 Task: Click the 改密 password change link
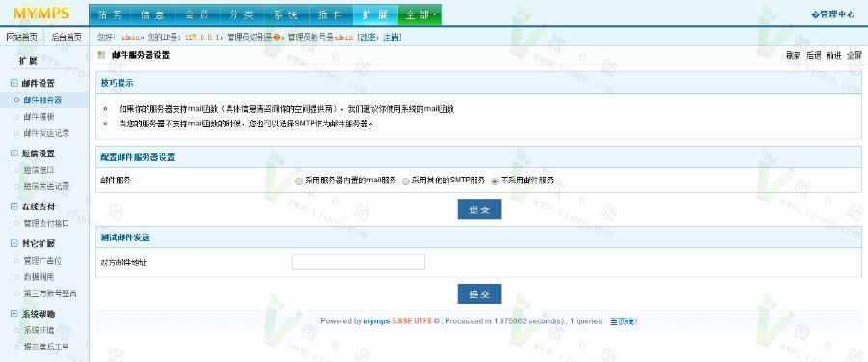point(368,37)
